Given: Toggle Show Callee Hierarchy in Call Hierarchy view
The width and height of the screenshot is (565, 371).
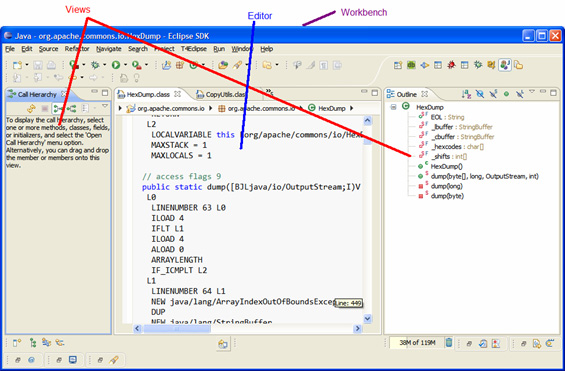Looking at the screenshot, I should click(x=71, y=108).
